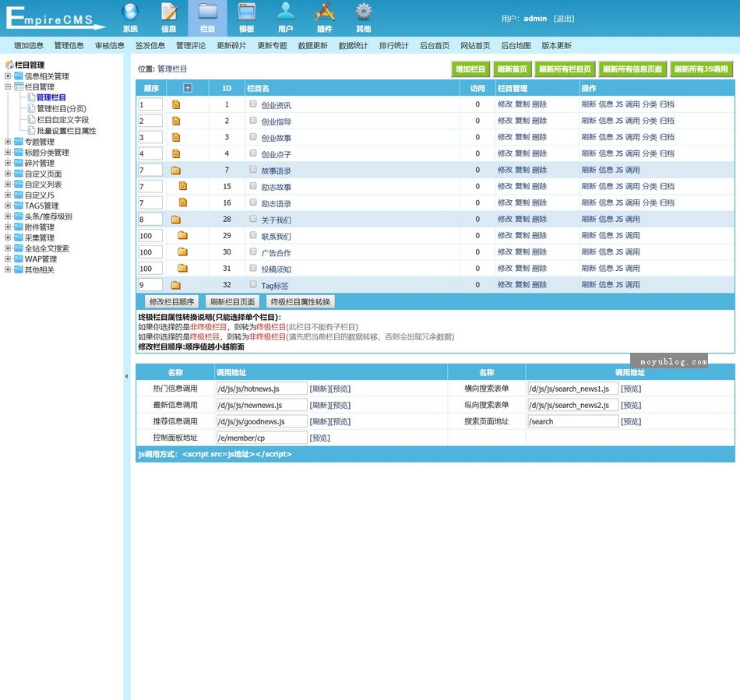Expand the WAP管理 tree node

8,259
